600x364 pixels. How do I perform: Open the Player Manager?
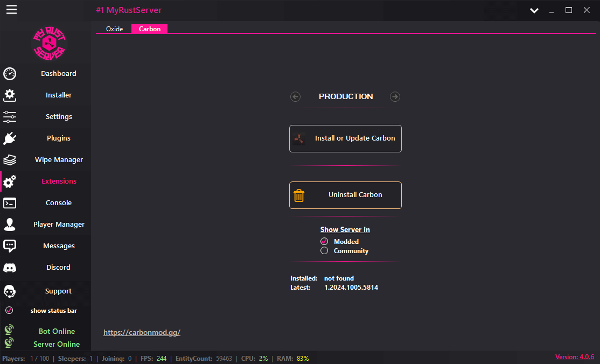pyautogui.click(x=58, y=224)
